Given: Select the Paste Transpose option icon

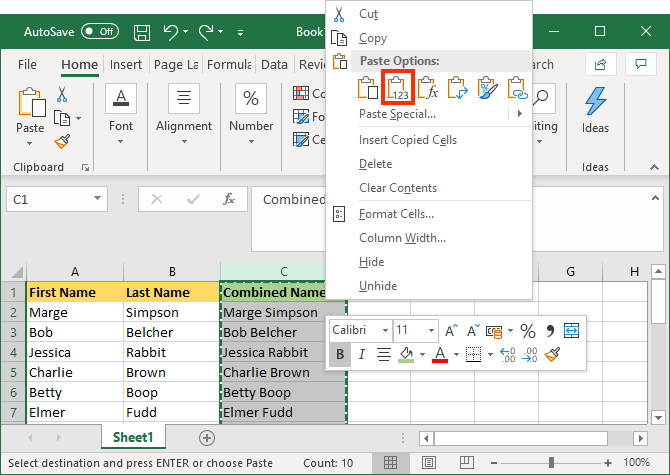Looking at the screenshot, I should [x=458, y=88].
